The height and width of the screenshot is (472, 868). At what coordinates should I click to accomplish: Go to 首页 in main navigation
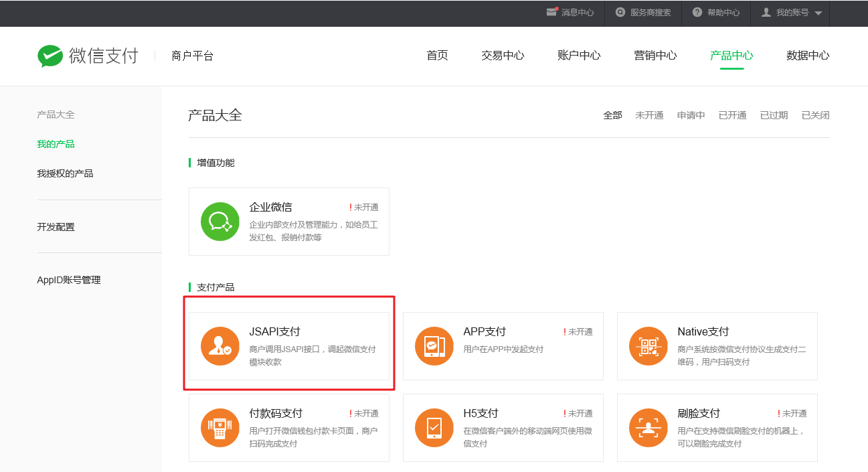click(x=437, y=56)
